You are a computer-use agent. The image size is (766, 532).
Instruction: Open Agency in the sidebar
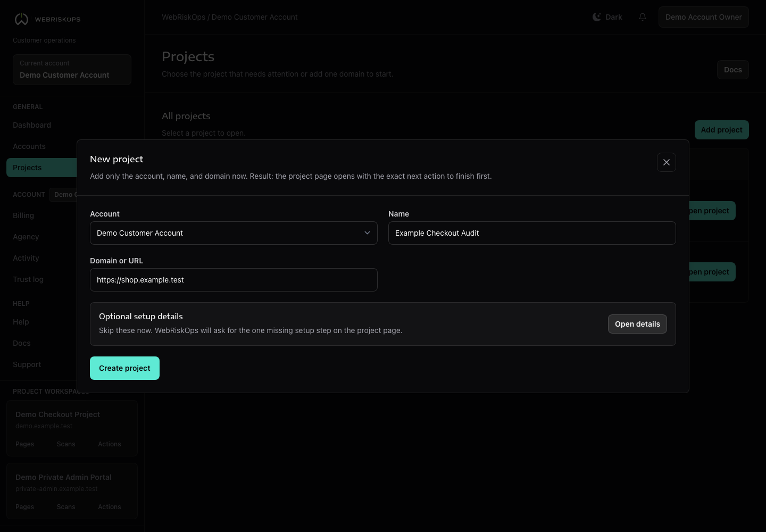coord(26,237)
